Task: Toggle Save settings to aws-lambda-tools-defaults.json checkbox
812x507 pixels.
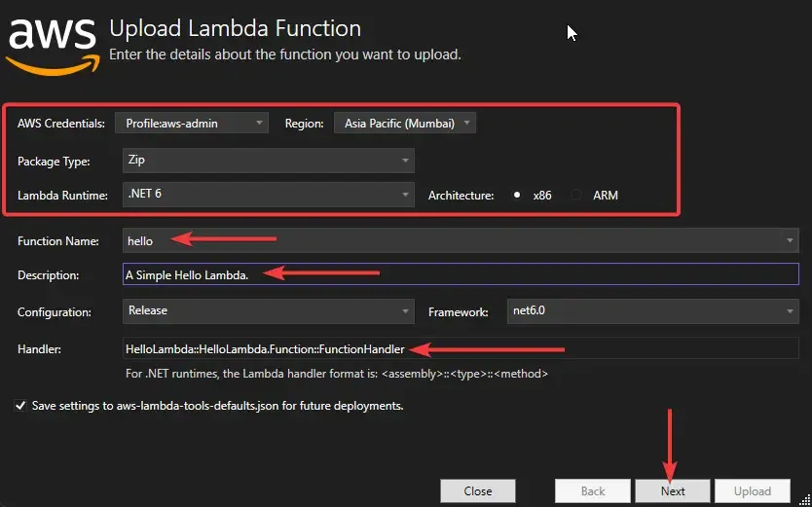Action: 20,406
